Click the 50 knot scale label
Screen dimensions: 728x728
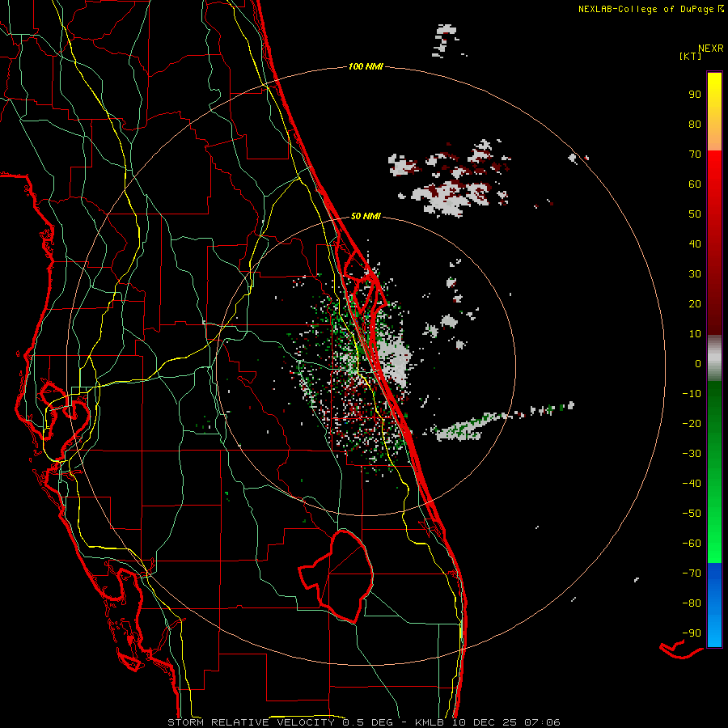(695, 214)
